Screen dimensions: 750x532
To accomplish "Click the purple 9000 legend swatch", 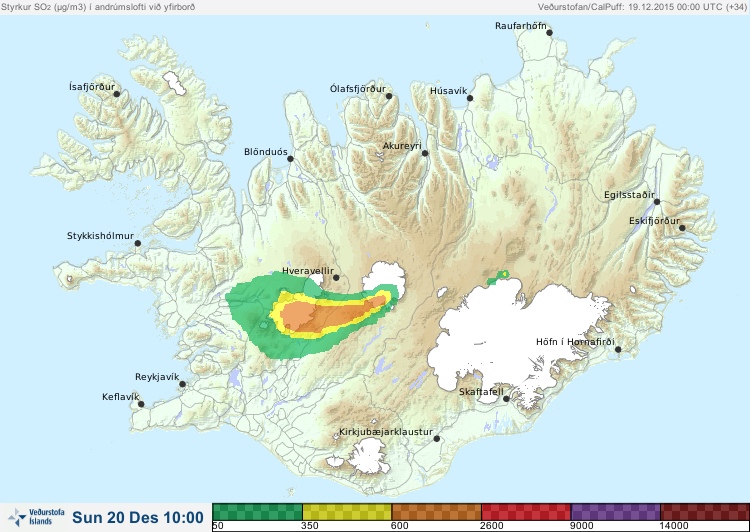I will [616, 512].
